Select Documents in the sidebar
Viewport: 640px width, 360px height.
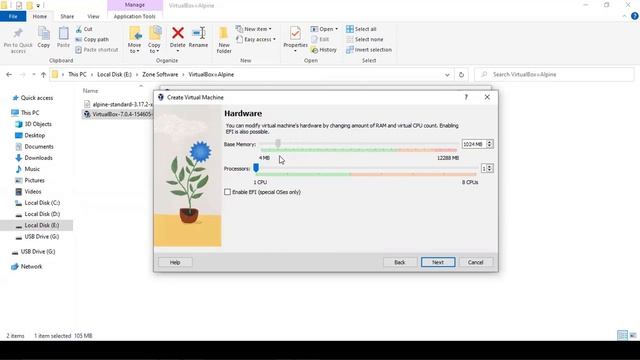pyautogui.click(x=39, y=147)
